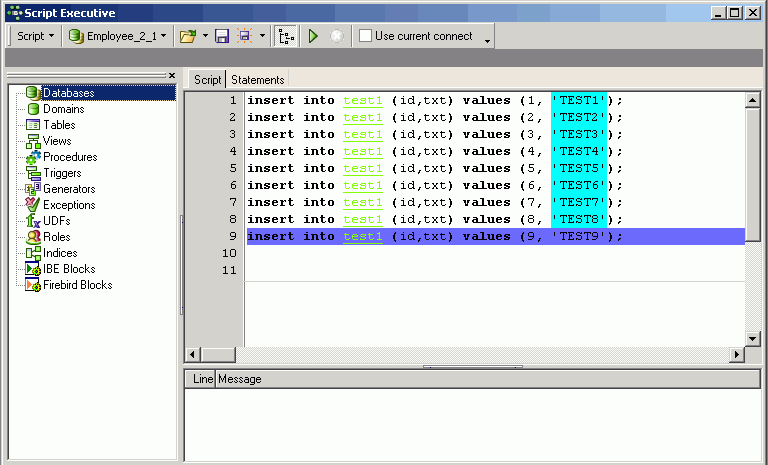Image resolution: width=768 pixels, height=465 pixels.
Task: Click the values keyword on line 2
Action: pyautogui.click(x=486, y=117)
